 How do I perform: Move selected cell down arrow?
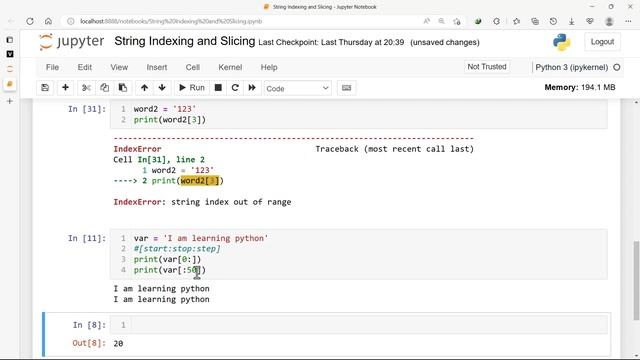tap(162, 88)
